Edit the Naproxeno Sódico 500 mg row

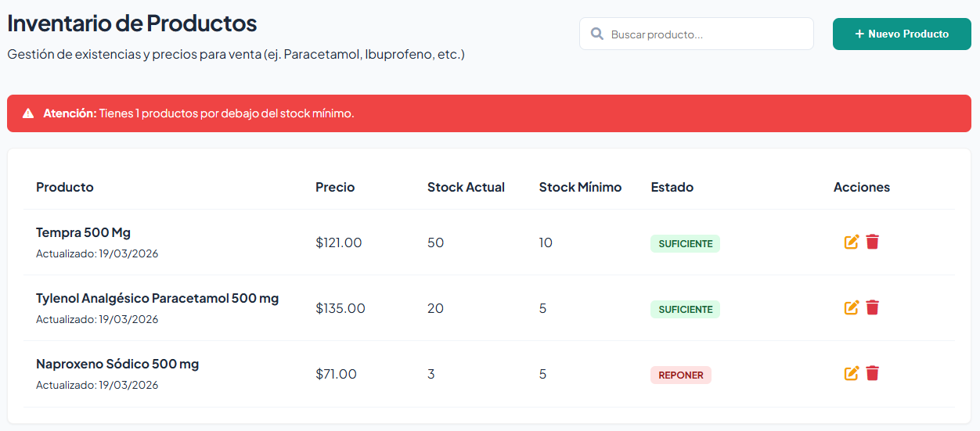click(852, 374)
